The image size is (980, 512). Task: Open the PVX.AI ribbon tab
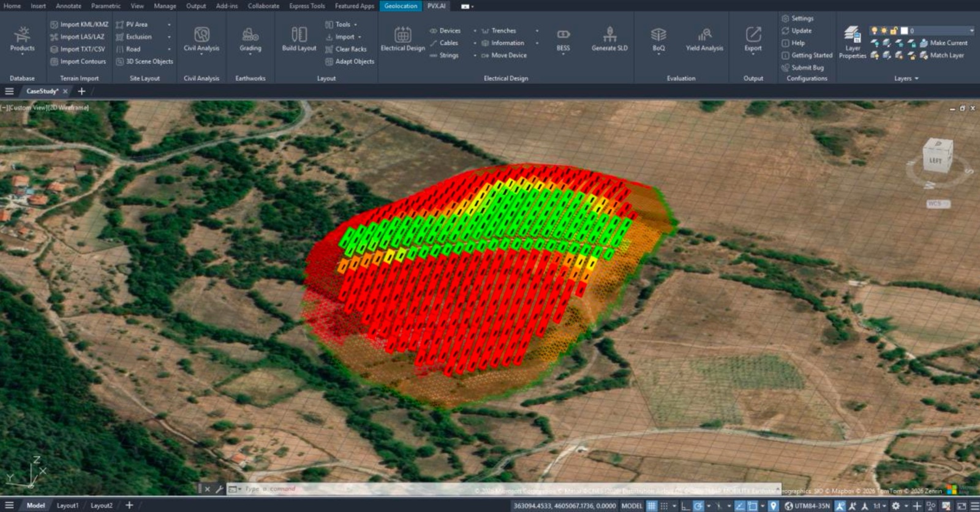point(436,6)
